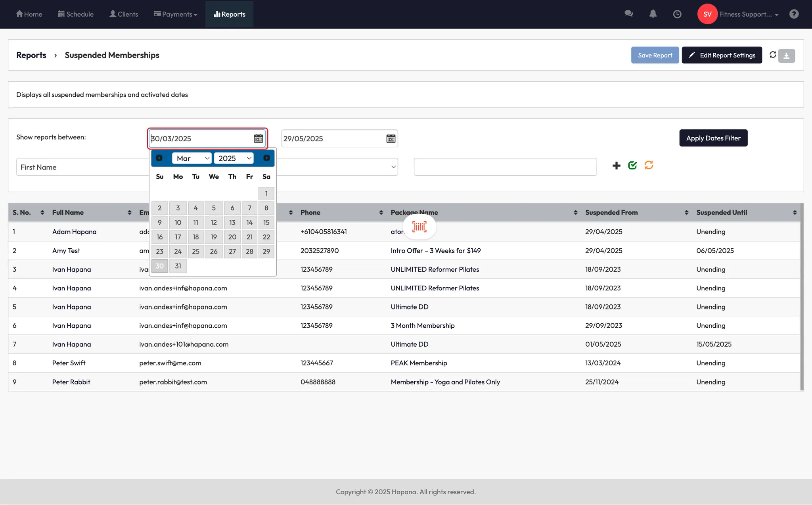Click the orange reset filter icon

(649, 165)
